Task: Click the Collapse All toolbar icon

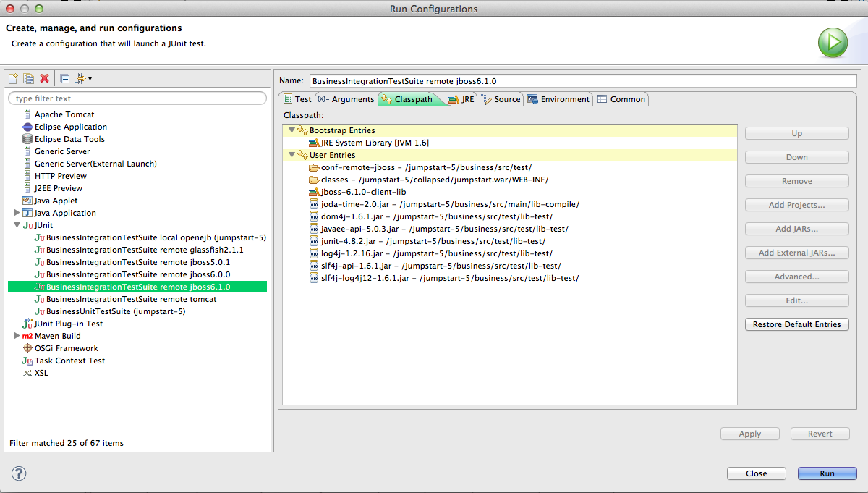Action: (x=64, y=79)
